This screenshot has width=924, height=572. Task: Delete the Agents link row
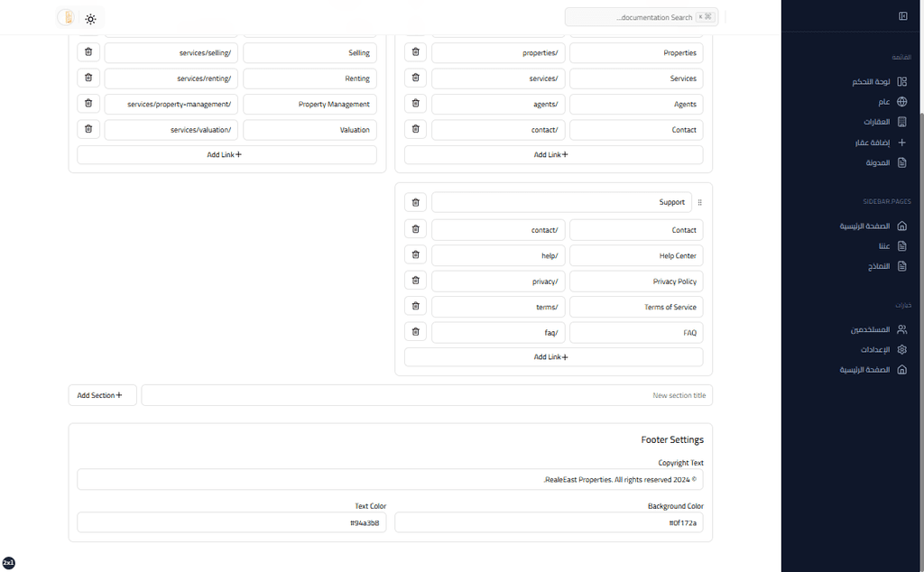415,104
